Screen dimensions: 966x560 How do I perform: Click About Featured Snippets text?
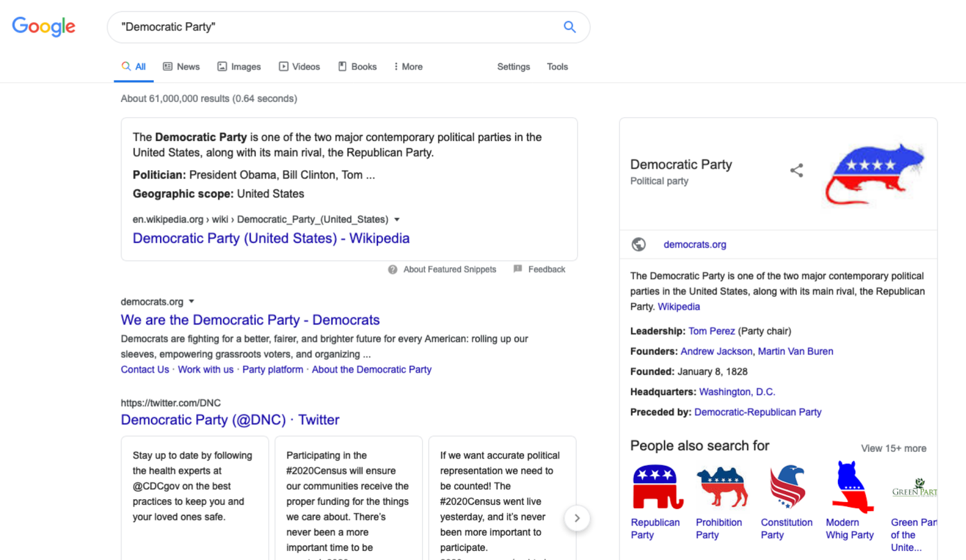450,269
